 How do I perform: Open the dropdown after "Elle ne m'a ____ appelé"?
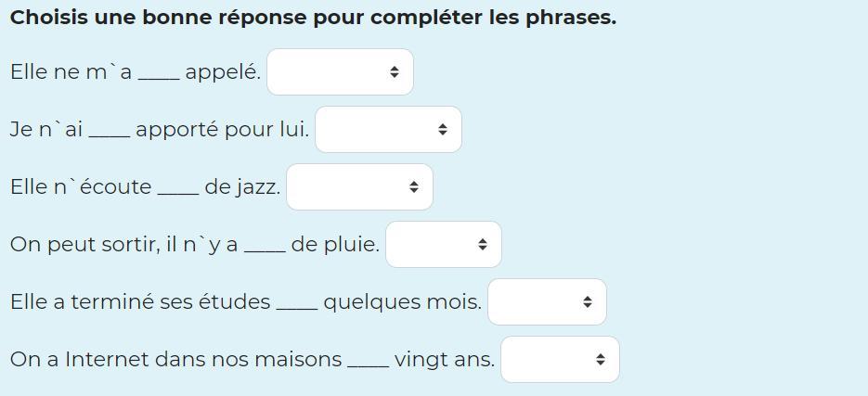coord(340,72)
